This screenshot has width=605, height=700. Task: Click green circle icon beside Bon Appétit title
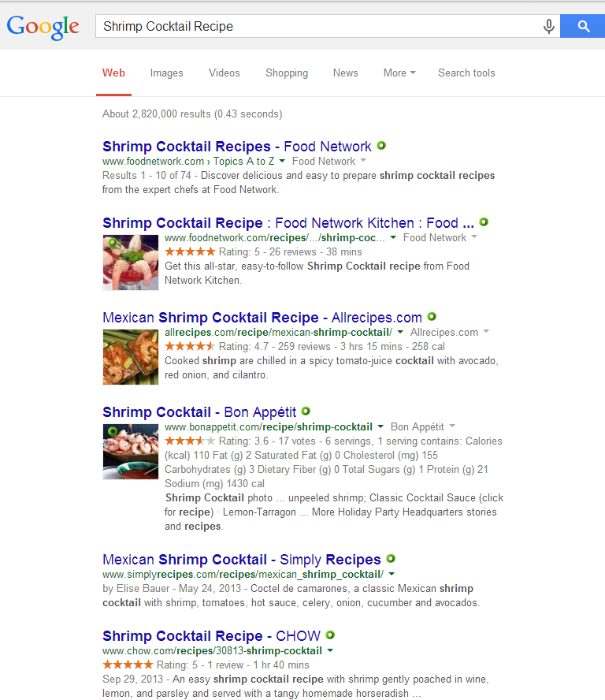tap(306, 411)
